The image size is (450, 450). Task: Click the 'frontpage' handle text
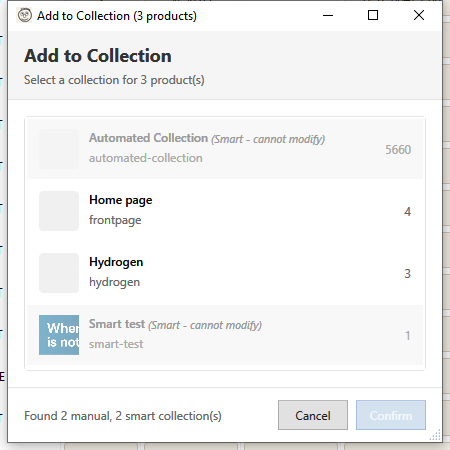coord(115,220)
